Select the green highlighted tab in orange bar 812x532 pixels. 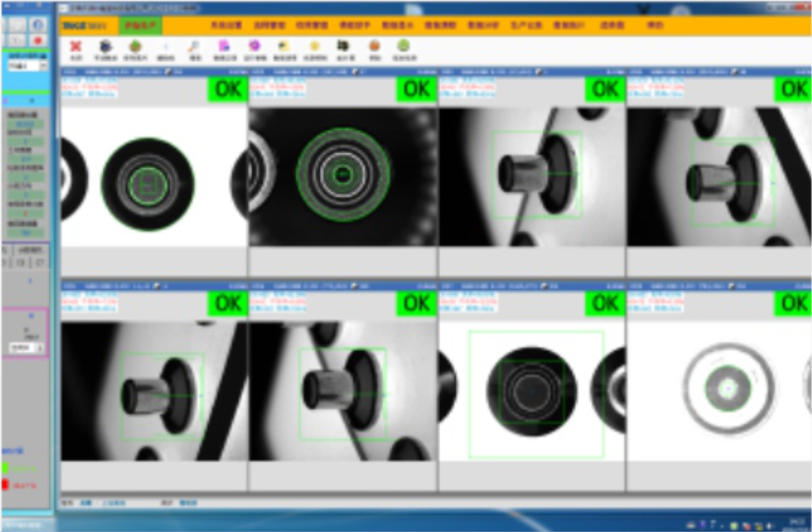tap(141, 25)
